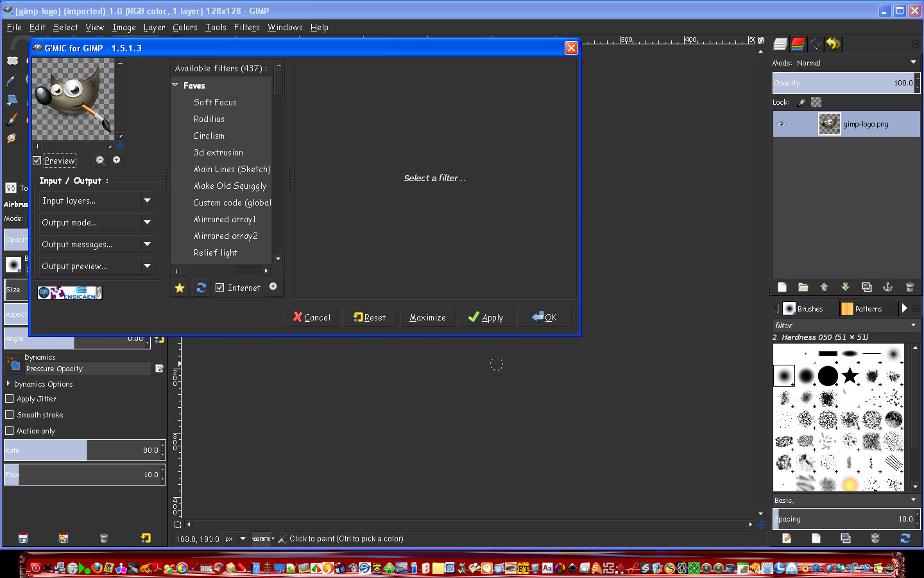Viewport: 924px width, 578px height.
Task: Confirm with the OK button
Action: [x=544, y=317]
